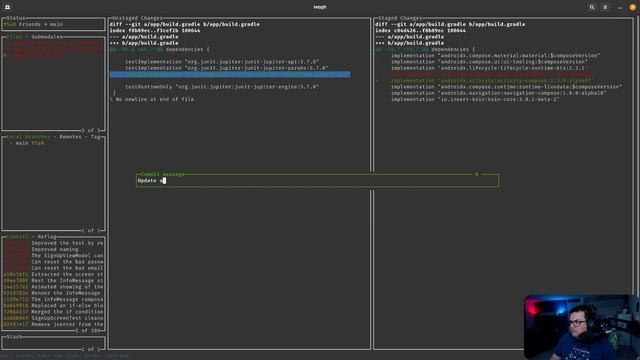Click the testImplementation junit-jupiter-api line
Screen dimensions: 640x360
pyautogui.click(x=222, y=62)
